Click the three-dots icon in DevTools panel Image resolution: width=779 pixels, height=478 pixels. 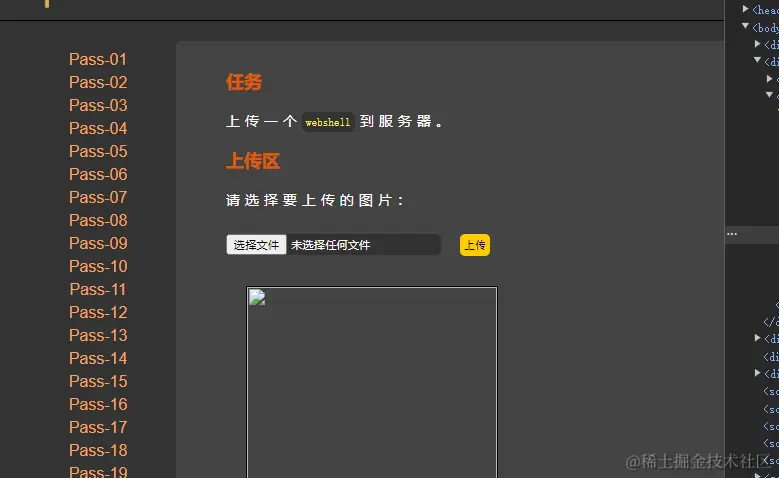click(x=732, y=234)
